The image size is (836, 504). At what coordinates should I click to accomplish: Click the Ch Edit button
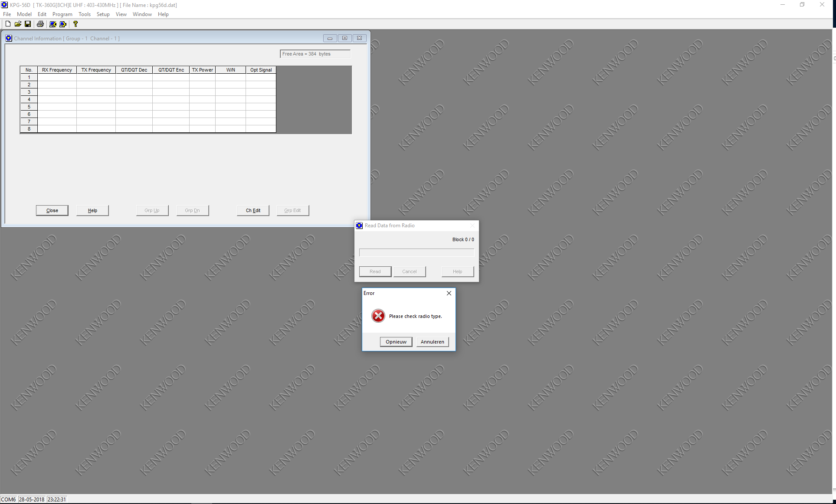(253, 210)
